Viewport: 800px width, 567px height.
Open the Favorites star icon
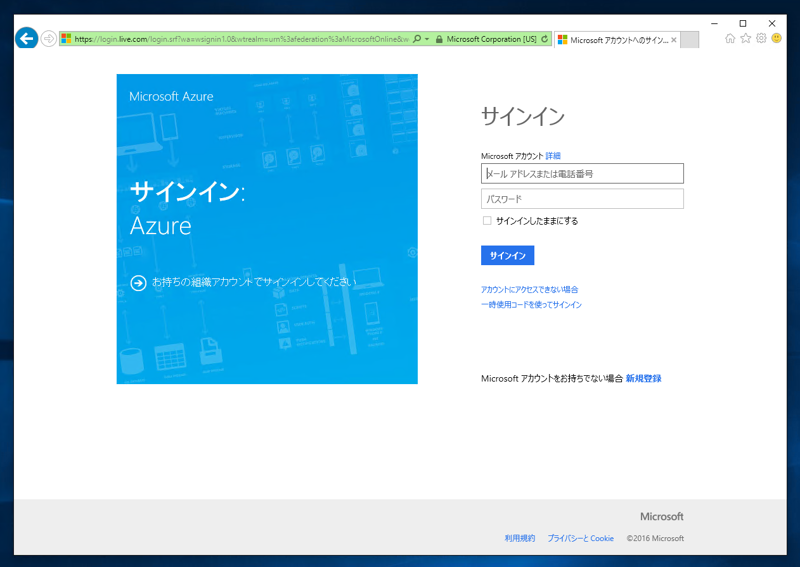[746, 38]
